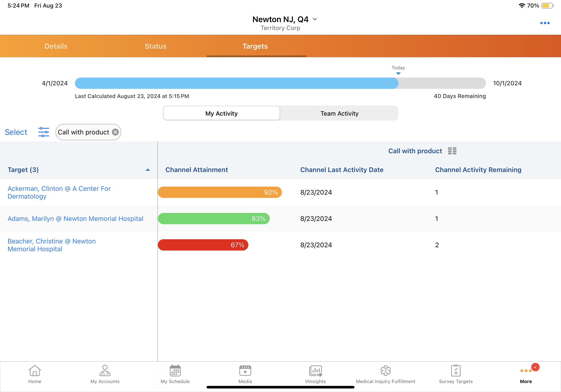Tap the filter sliders icon

click(x=43, y=132)
